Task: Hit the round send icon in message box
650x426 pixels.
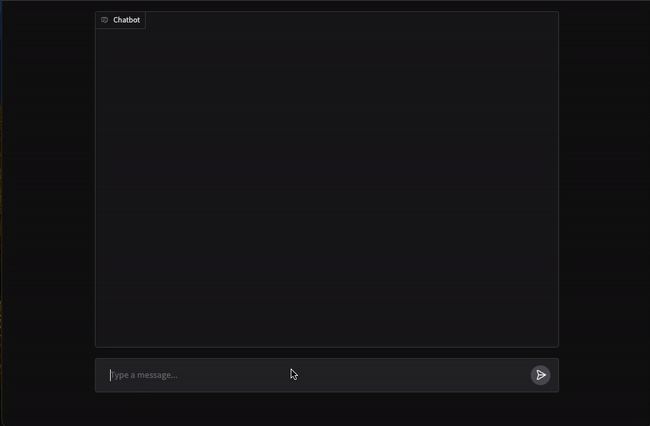Action: (540, 375)
